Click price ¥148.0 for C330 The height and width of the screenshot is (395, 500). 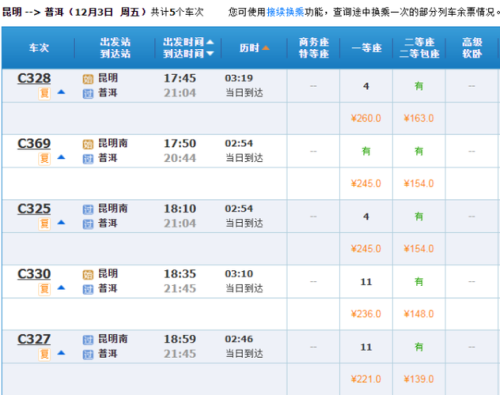point(419,314)
